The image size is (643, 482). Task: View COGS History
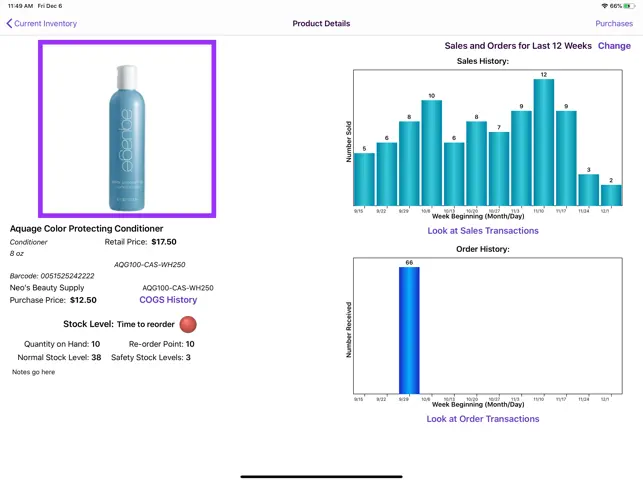coord(168,300)
